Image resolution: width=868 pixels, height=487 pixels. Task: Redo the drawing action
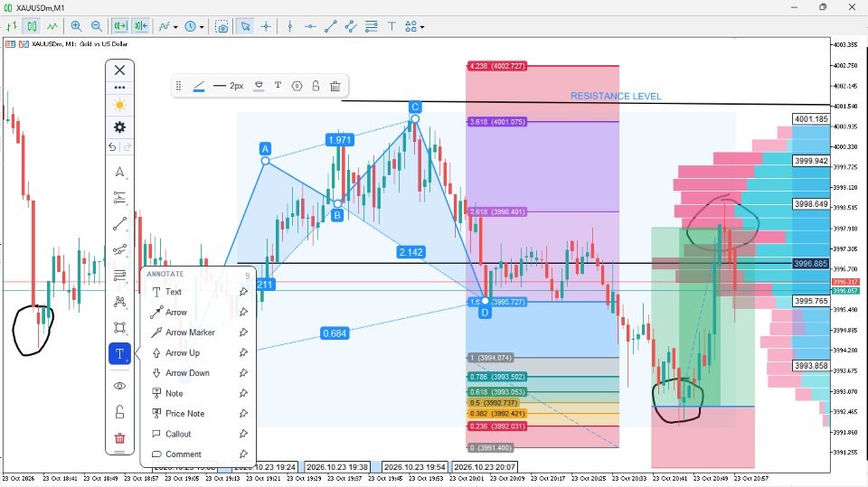pos(127,146)
